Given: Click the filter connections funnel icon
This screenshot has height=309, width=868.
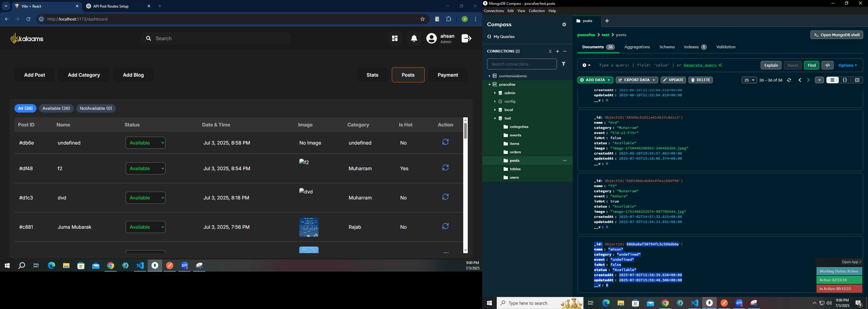Looking at the screenshot, I should tap(564, 64).
